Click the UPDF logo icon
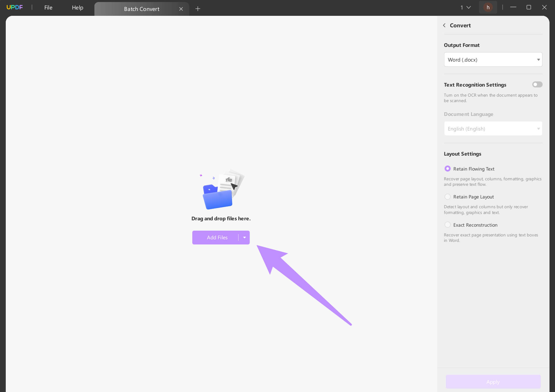Image resolution: width=555 pixels, height=392 pixels. (x=15, y=7)
